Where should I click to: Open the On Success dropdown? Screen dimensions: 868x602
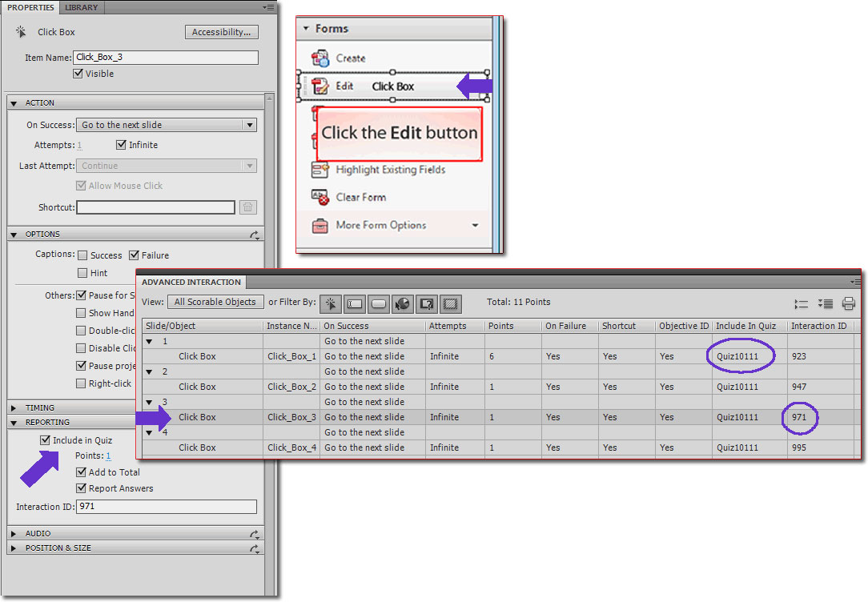pyautogui.click(x=250, y=125)
